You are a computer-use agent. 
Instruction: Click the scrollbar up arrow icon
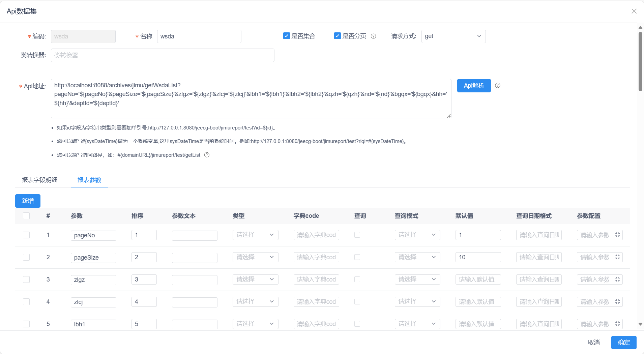coord(640,27)
